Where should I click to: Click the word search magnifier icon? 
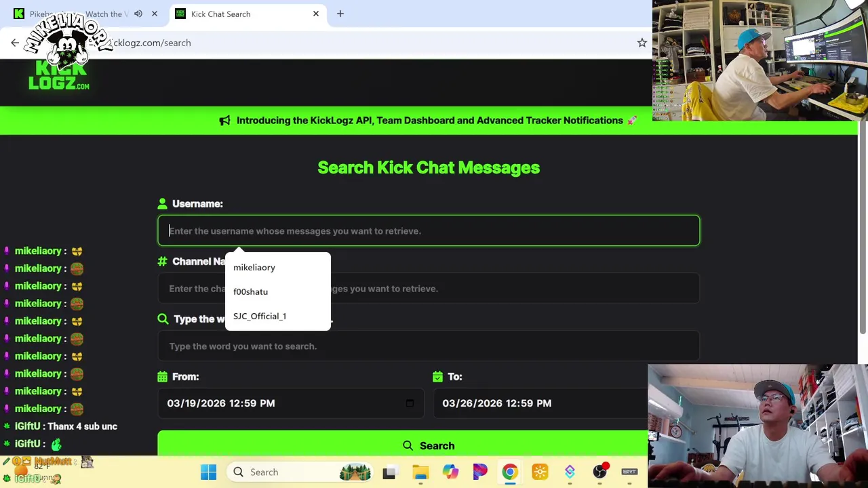pos(163,319)
